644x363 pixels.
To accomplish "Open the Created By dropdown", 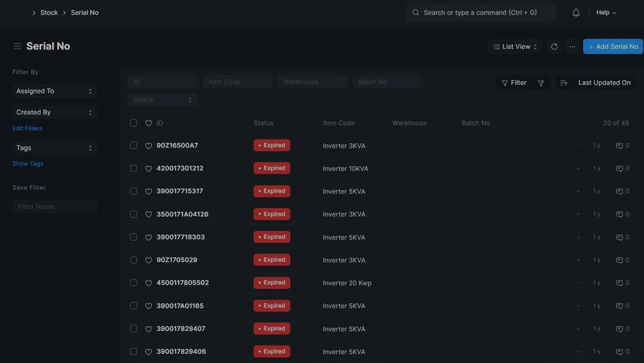I will [54, 112].
